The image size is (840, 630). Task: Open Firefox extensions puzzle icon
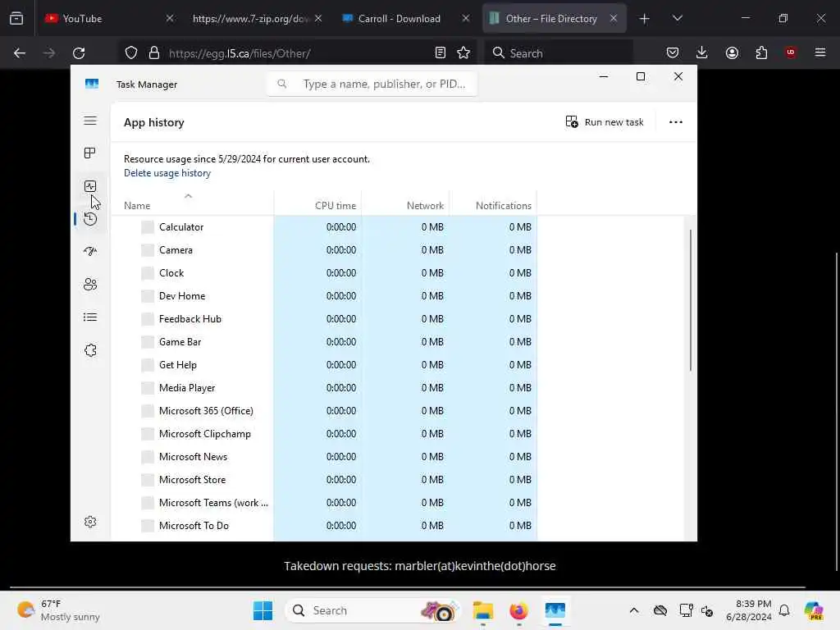pos(761,53)
